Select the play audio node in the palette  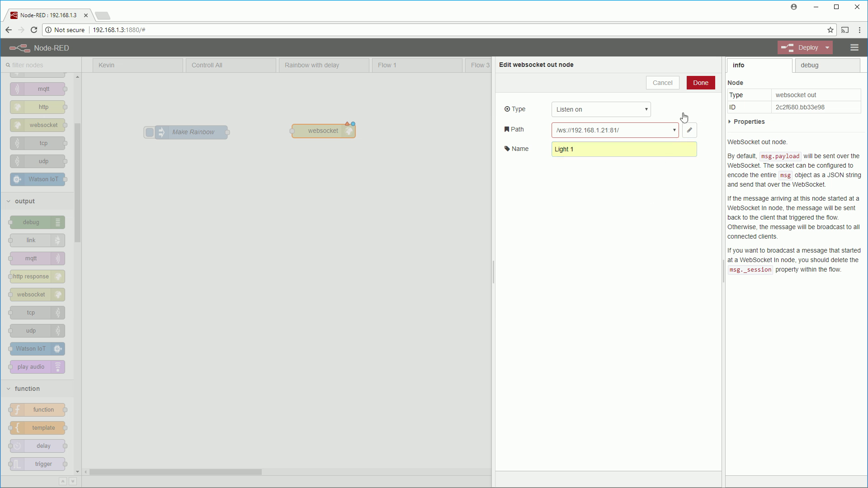(38, 367)
